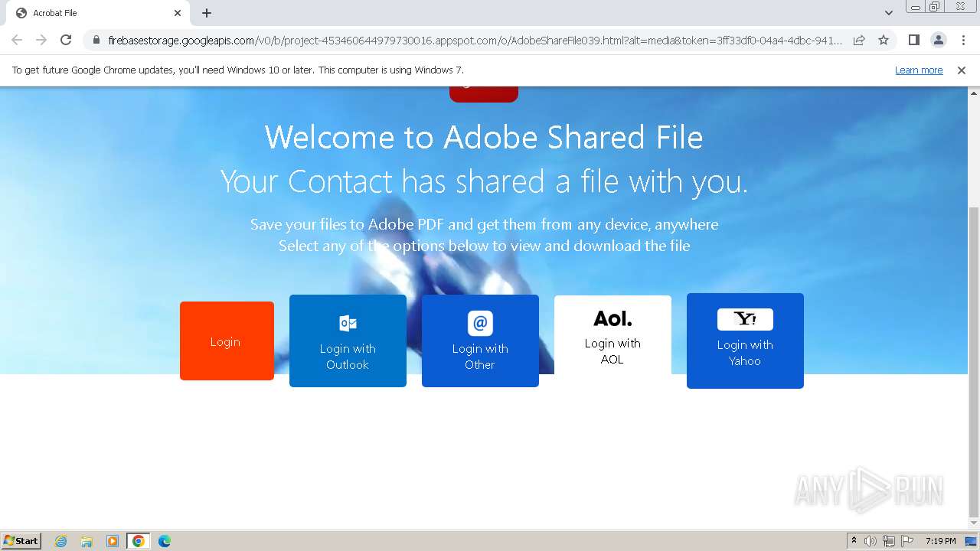The width and height of the screenshot is (980, 551).
Task: Open media player from taskbar
Action: click(x=113, y=541)
